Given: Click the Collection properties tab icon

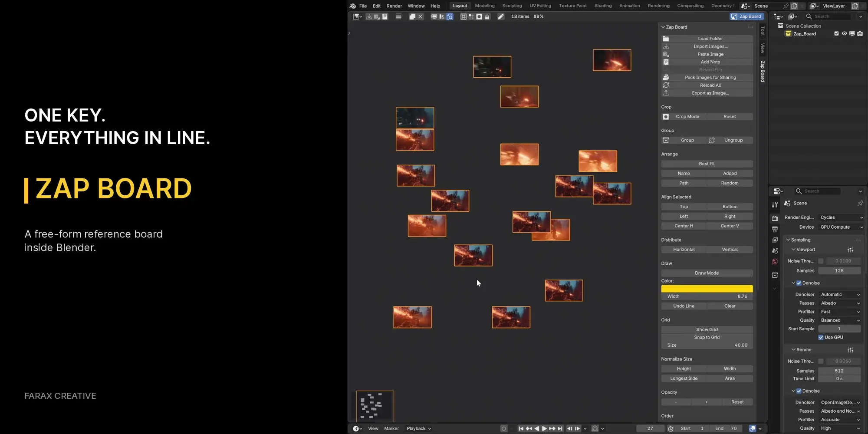Looking at the screenshot, I should tap(775, 276).
